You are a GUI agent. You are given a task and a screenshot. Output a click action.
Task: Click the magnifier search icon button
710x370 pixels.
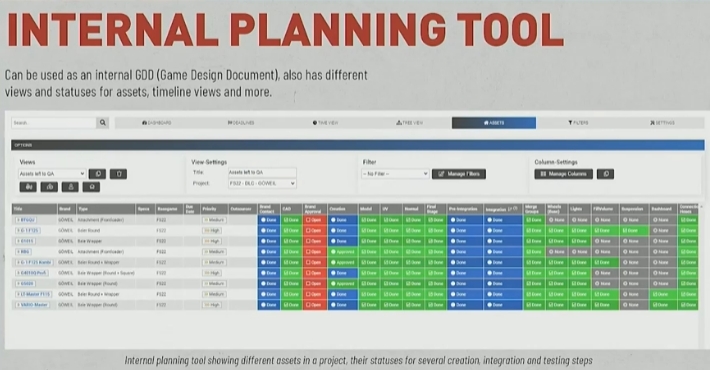(x=102, y=123)
